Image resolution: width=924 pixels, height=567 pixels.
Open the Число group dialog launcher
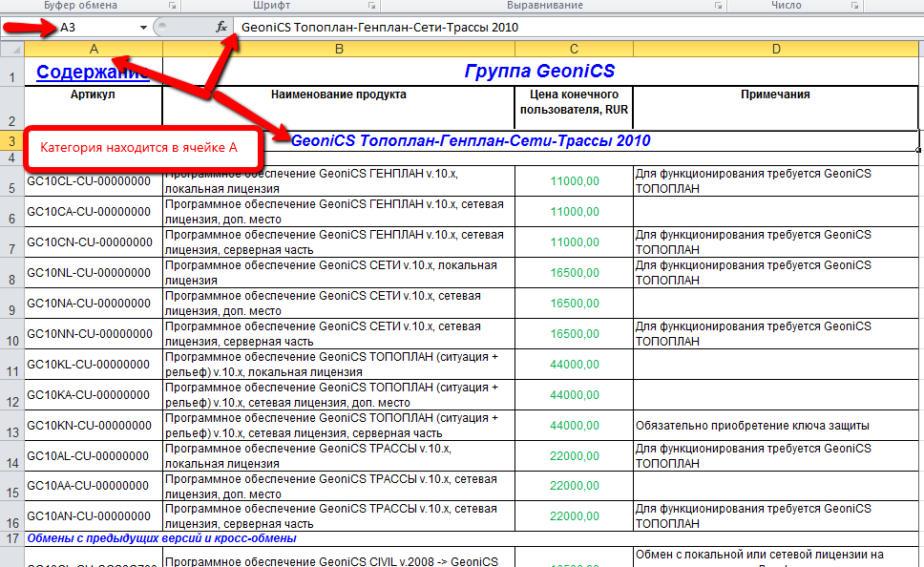pyautogui.click(x=854, y=6)
